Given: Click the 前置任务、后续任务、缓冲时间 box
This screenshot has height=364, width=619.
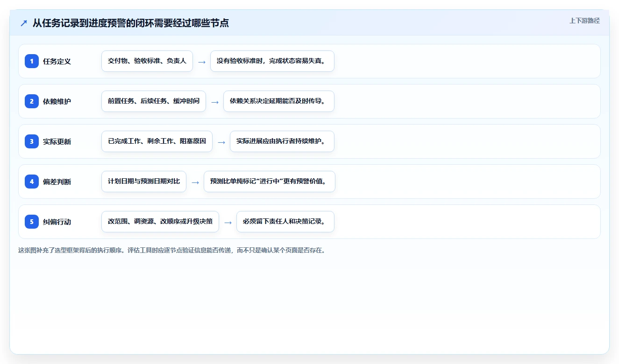Looking at the screenshot, I should (154, 101).
